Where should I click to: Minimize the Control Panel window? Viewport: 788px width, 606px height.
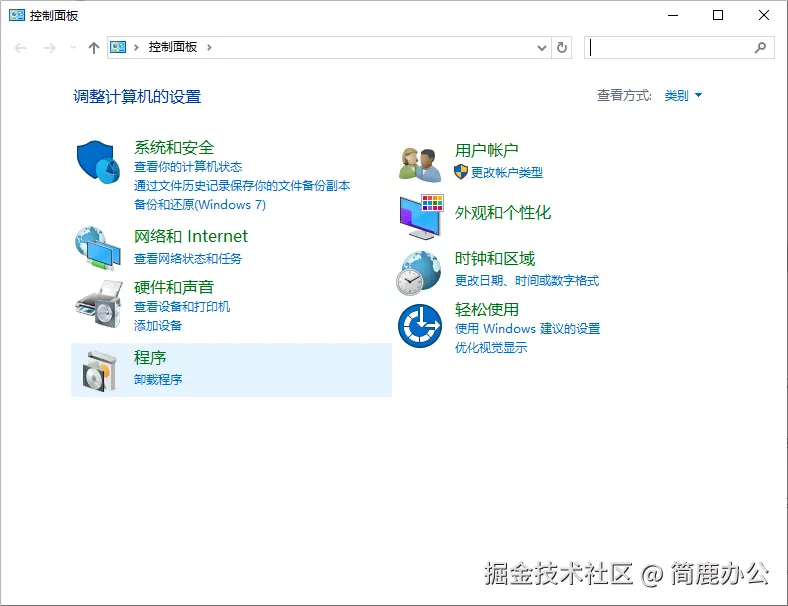[x=673, y=15]
